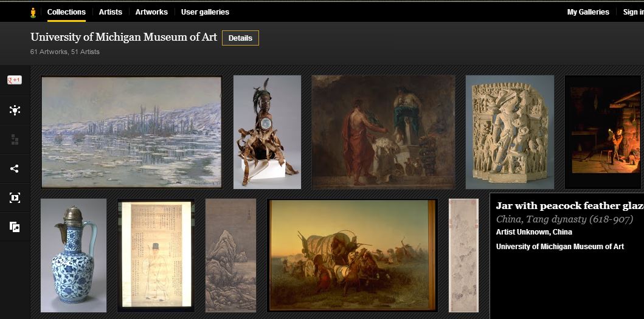644x319 pixels.
Task: Click the 'Jar with peacock feather glaze' title
Action: point(570,206)
